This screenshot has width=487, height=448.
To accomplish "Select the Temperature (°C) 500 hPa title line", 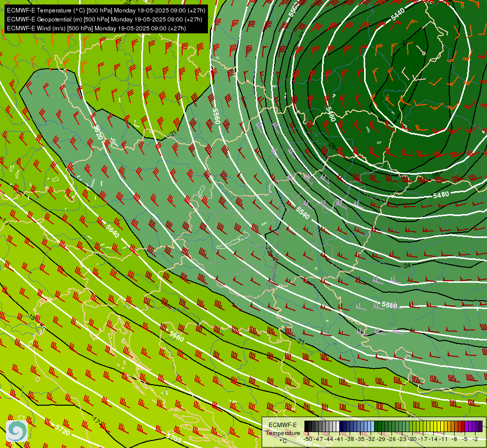I will coord(106,10).
